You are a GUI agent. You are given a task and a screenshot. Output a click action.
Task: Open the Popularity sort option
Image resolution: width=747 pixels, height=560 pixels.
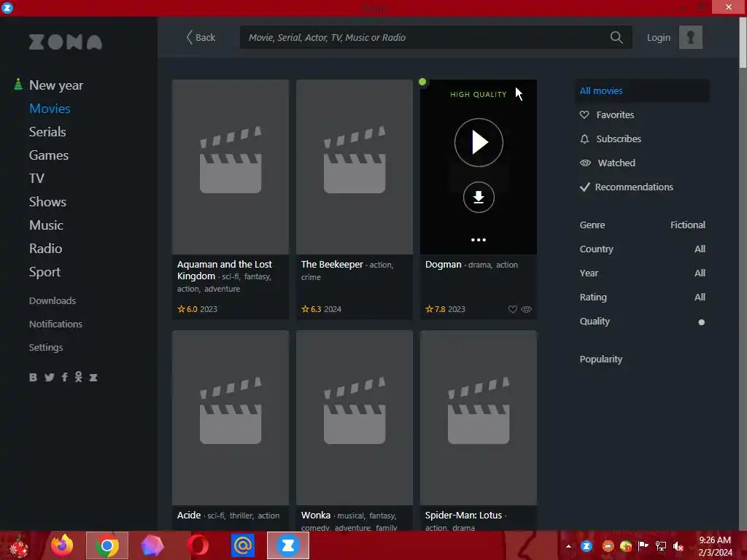[600, 359]
